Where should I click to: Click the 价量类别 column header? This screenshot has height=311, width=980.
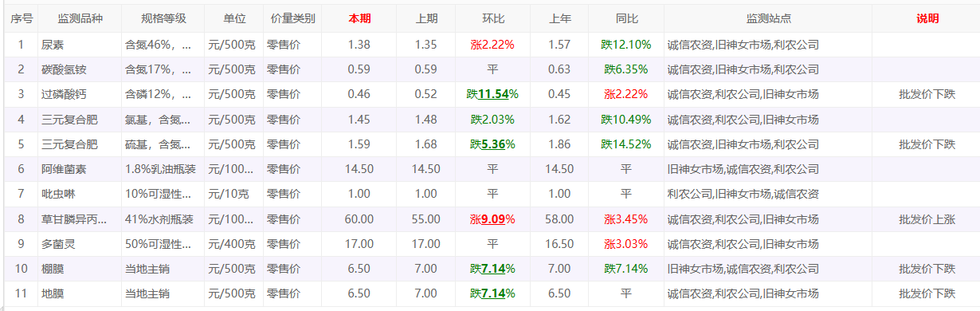[292, 18]
